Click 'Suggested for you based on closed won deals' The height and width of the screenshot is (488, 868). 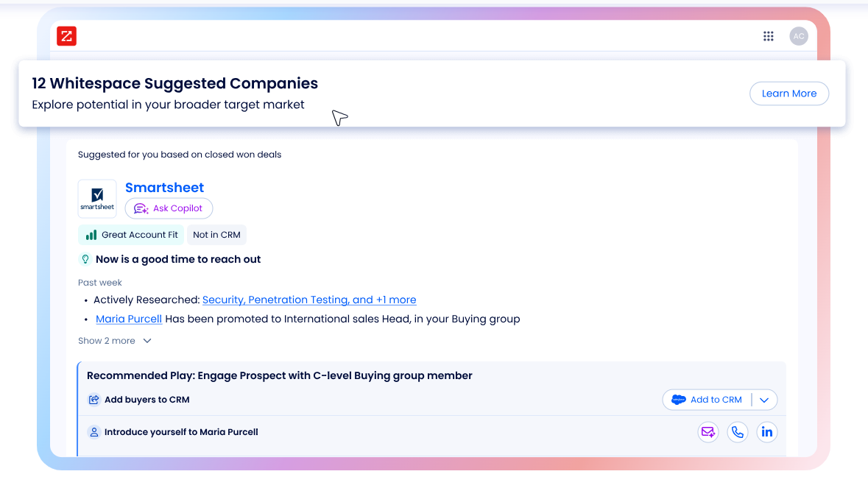tap(180, 155)
